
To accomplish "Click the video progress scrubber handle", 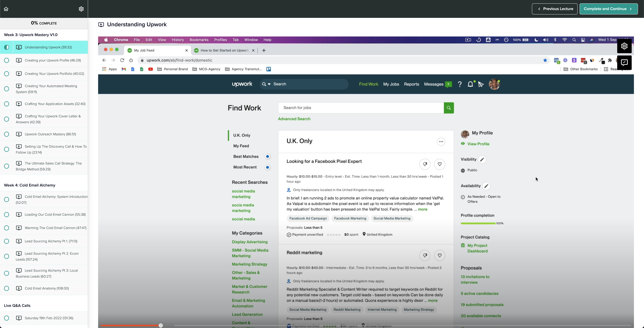I will click(x=161, y=325).
